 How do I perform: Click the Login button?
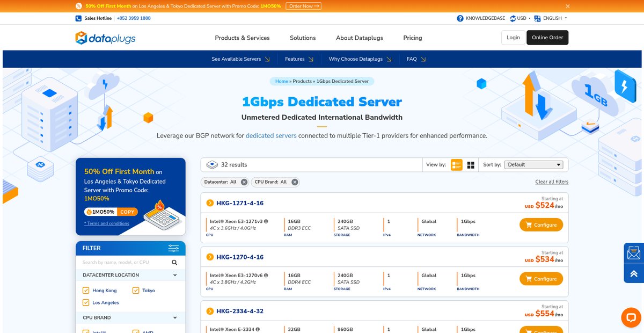[x=513, y=38]
